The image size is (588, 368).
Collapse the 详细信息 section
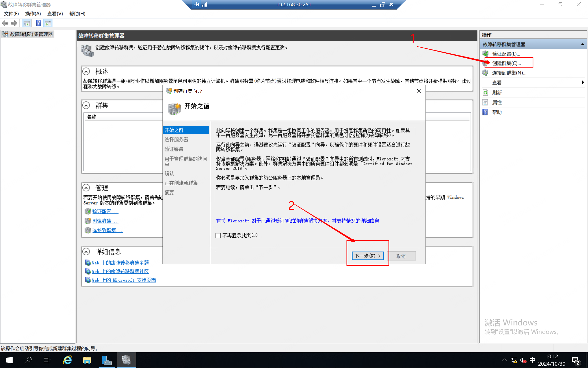tap(86, 252)
